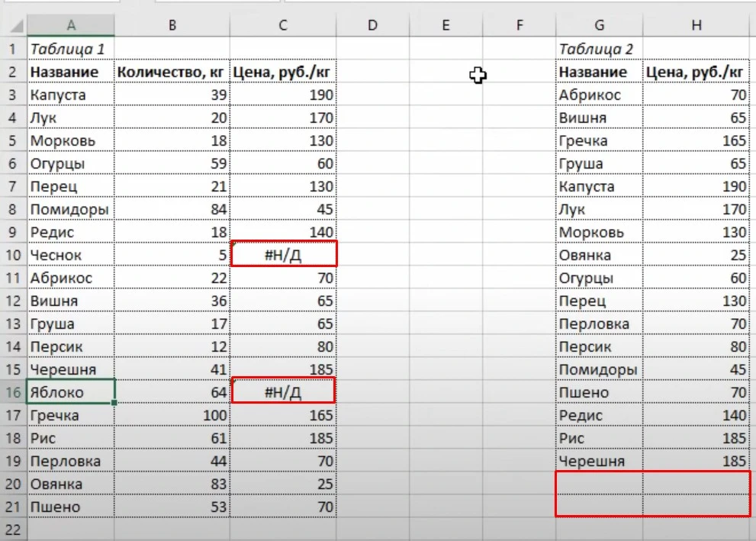Select the Овянка price cell in column H

click(696, 255)
